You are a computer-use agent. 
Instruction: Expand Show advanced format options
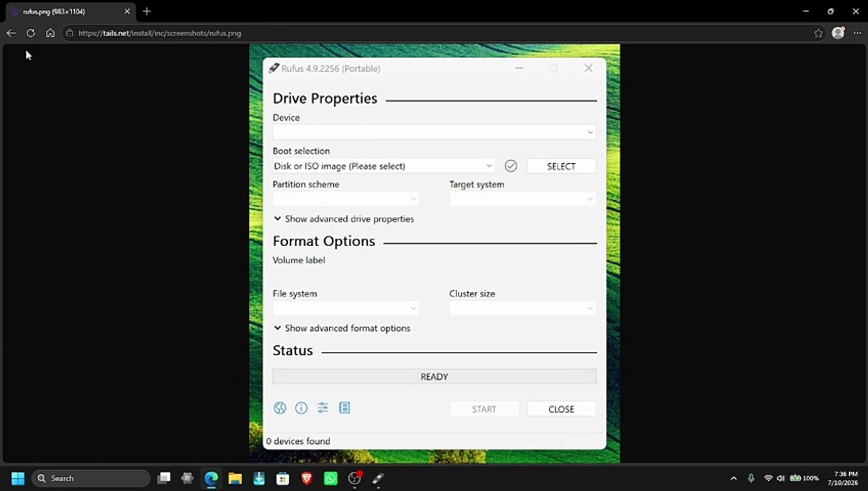[x=342, y=328]
